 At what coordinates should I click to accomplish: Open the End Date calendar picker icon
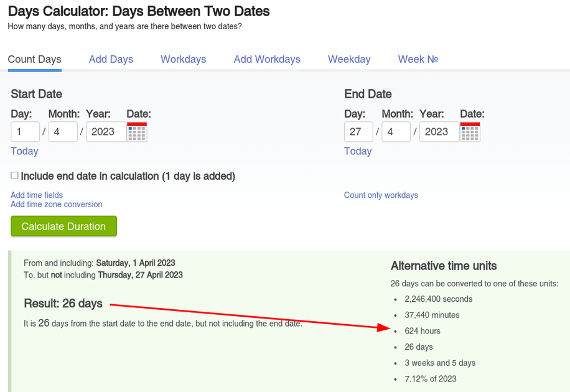tap(470, 132)
